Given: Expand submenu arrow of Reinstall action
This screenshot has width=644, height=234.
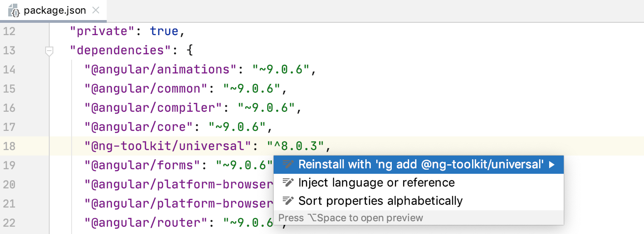Looking at the screenshot, I should click(552, 165).
